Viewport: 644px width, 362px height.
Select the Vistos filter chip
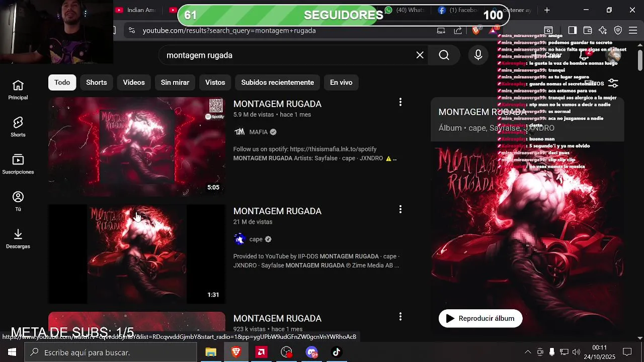pos(215,82)
